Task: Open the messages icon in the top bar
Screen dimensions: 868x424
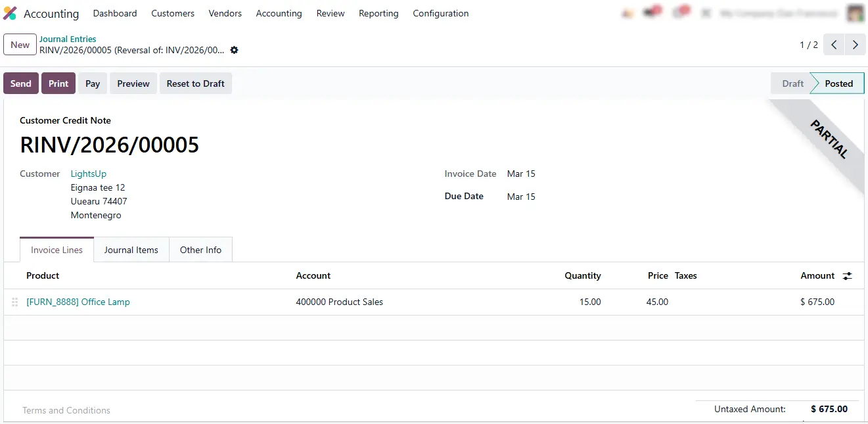Action: point(652,13)
